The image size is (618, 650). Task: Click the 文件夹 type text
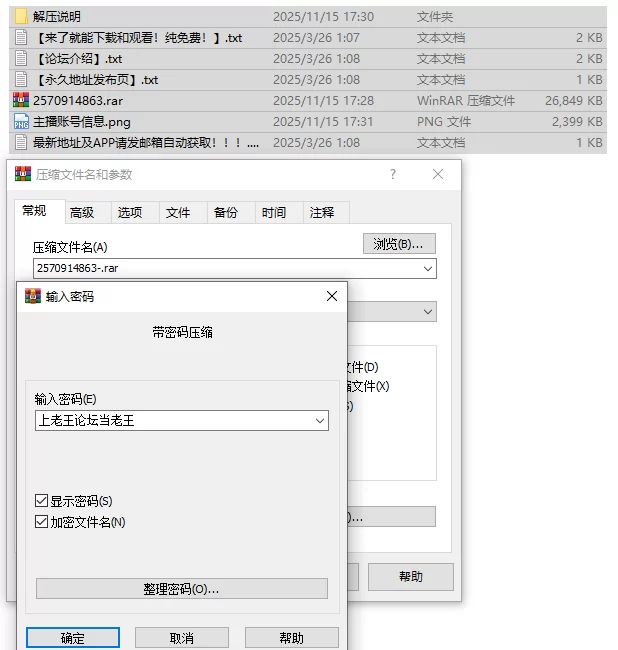click(x=435, y=17)
